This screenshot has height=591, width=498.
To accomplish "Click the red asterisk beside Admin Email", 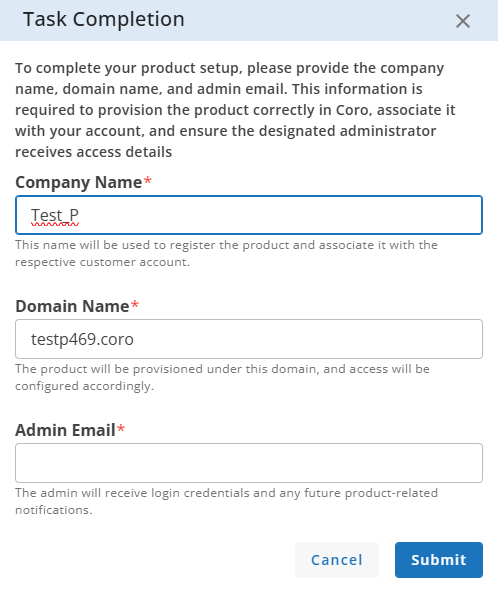I will click(x=121, y=428).
